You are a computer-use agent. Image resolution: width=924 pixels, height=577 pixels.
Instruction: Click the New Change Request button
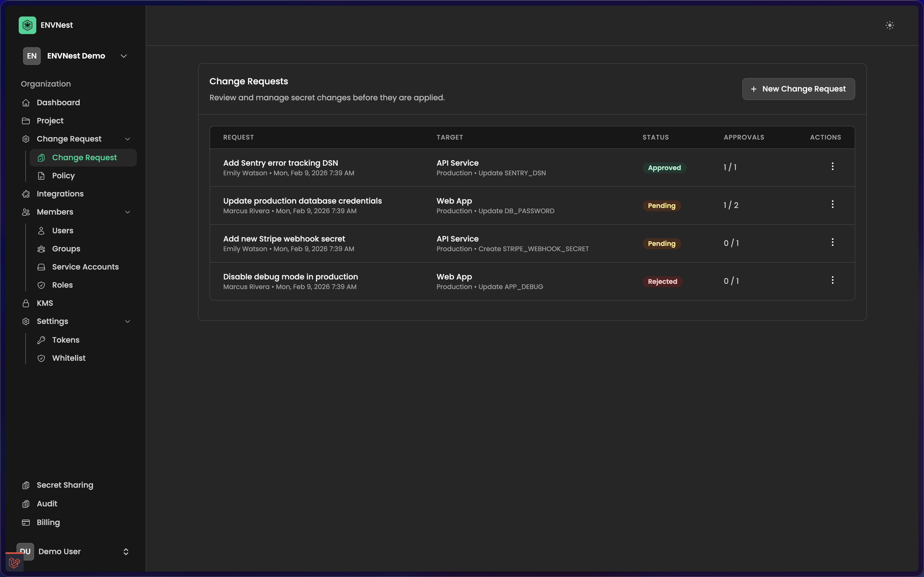[798, 89]
